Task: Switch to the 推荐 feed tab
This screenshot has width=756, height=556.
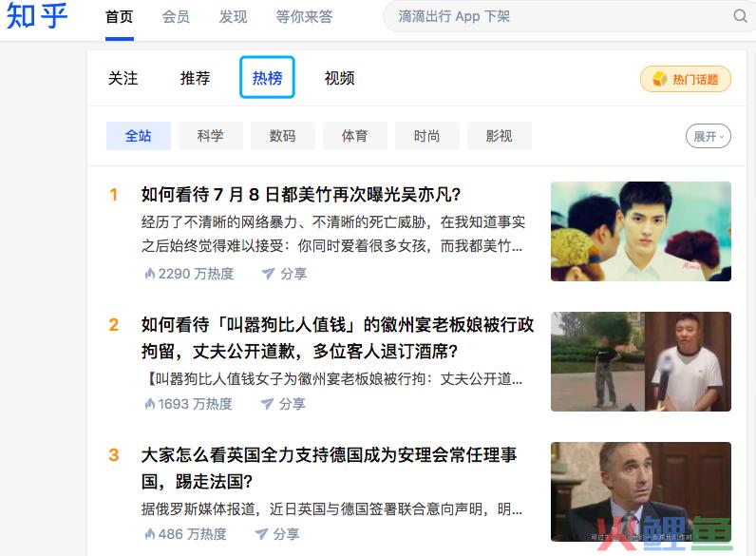Action: [x=195, y=78]
